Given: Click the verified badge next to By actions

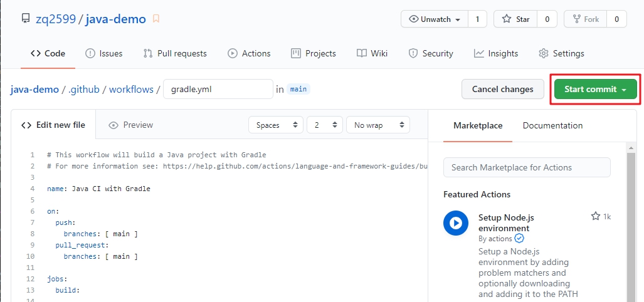Looking at the screenshot, I should coord(519,238).
